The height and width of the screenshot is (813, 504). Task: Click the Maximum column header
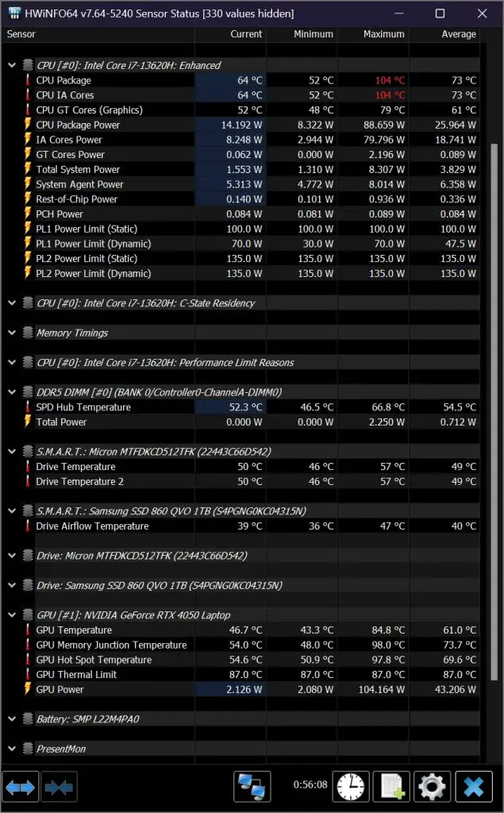pos(373,34)
